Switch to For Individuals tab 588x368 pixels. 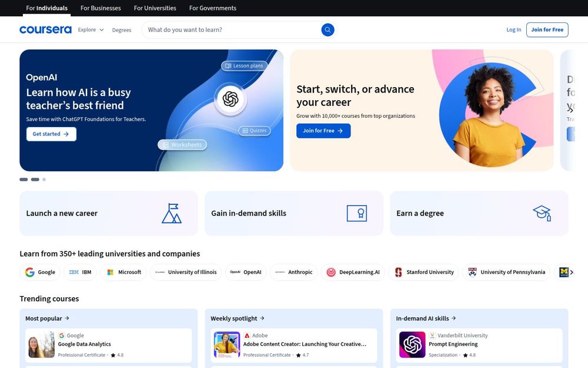(x=47, y=8)
